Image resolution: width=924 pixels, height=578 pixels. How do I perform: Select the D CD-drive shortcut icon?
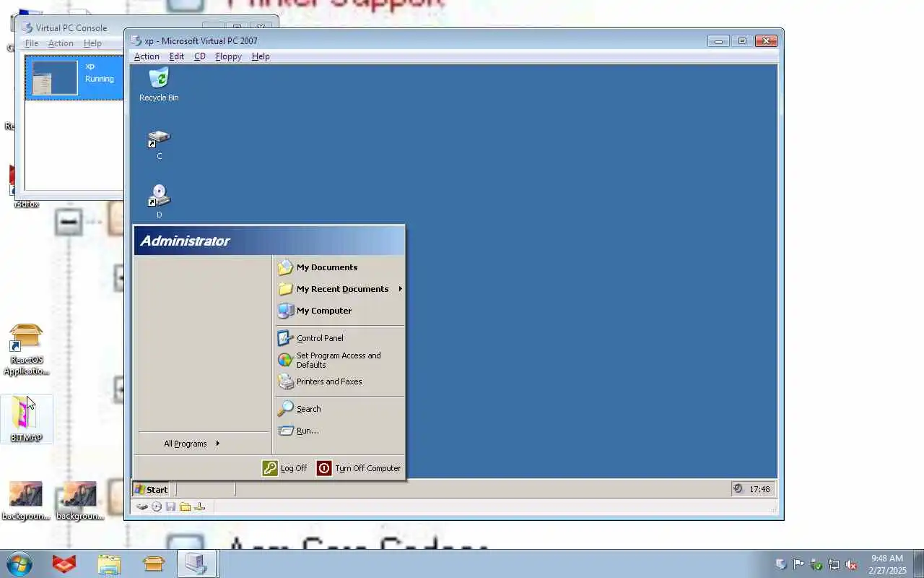point(159,202)
